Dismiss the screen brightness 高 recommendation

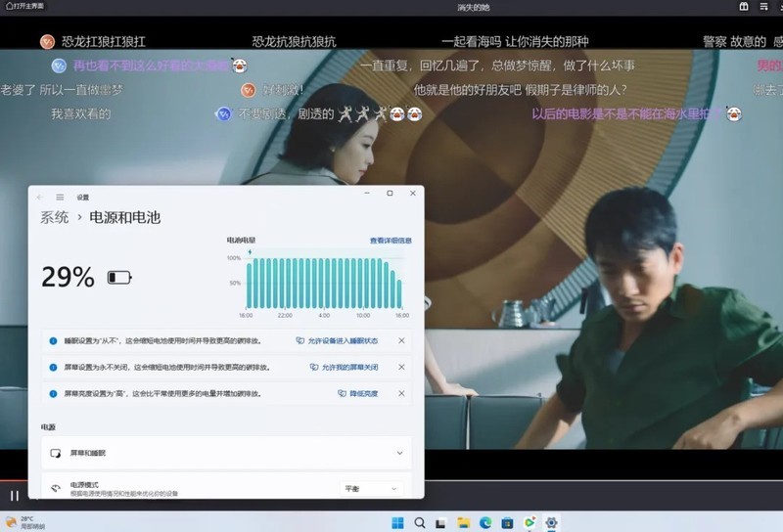point(401,394)
